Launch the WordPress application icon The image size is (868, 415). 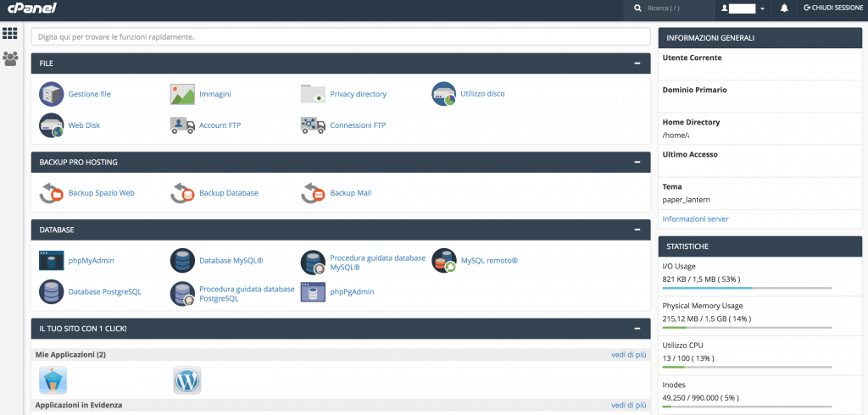(187, 380)
